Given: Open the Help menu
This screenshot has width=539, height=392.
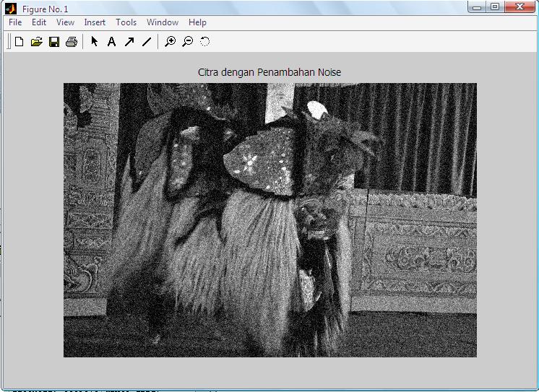Looking at the screenshot, I should pos(197,22).
